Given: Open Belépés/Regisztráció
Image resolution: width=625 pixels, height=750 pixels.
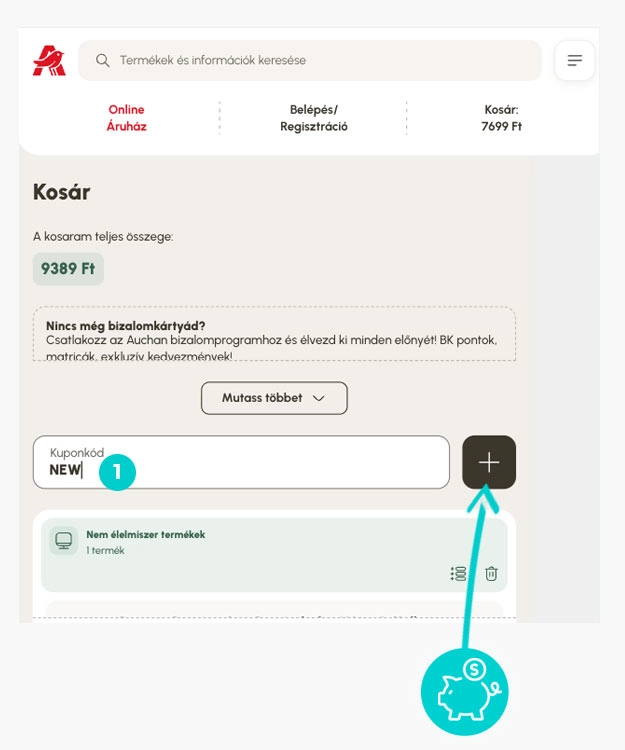Looking at the screenshot, I should click(x=314, y=118).
